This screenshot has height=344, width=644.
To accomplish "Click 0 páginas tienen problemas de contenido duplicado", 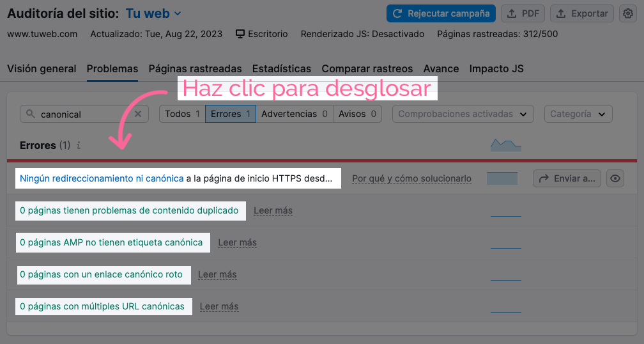I will [x=129, y=210].
